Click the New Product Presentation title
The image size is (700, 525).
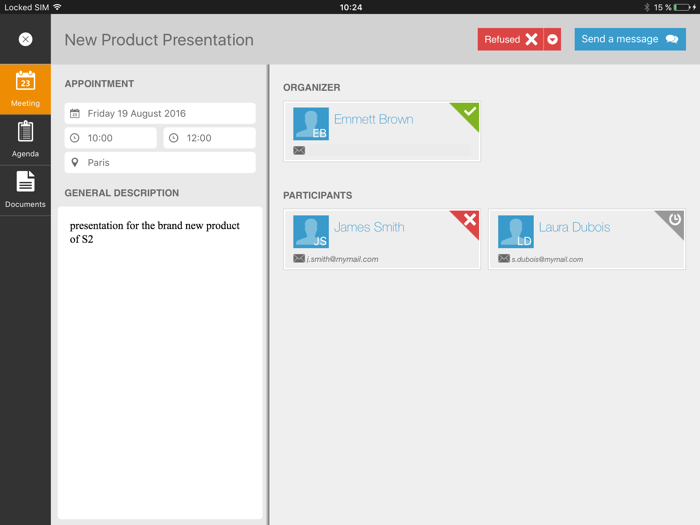pyautogui.click(x=159, y=40)
